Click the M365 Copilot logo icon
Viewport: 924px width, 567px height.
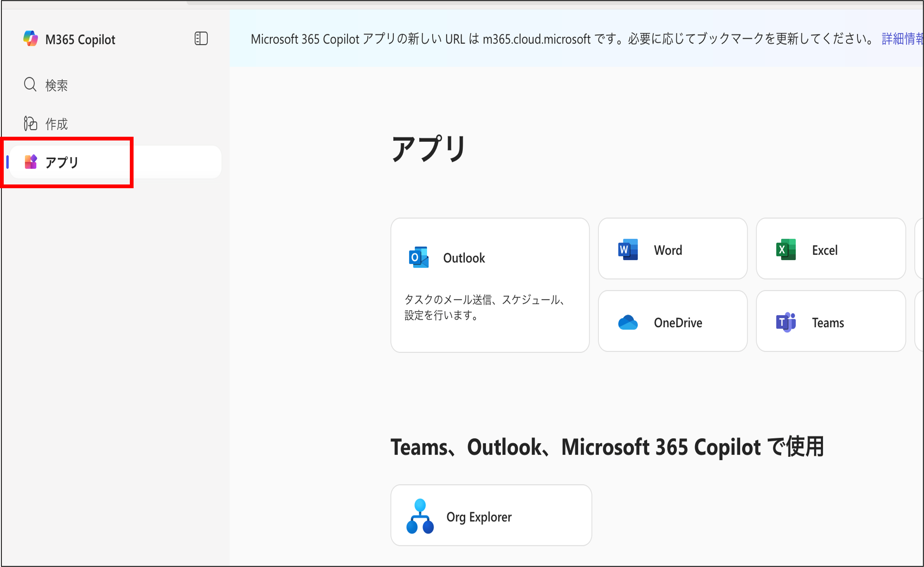tap(30, 39)
